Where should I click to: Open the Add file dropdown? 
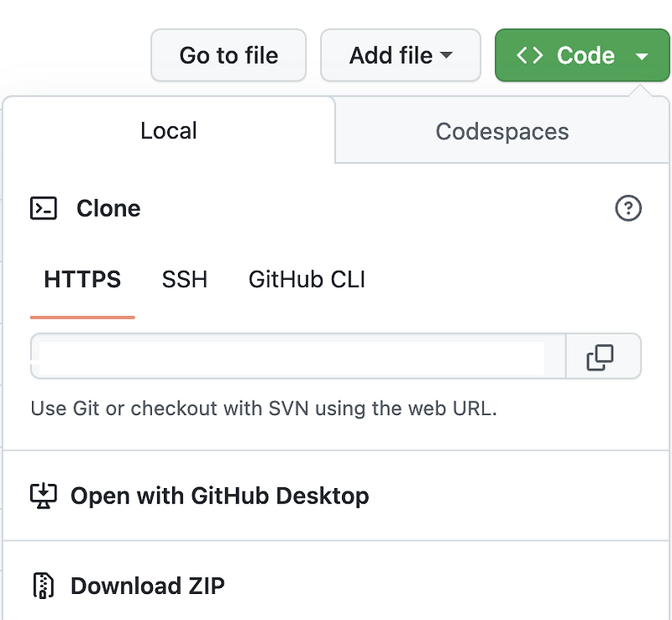click(400, 55)
